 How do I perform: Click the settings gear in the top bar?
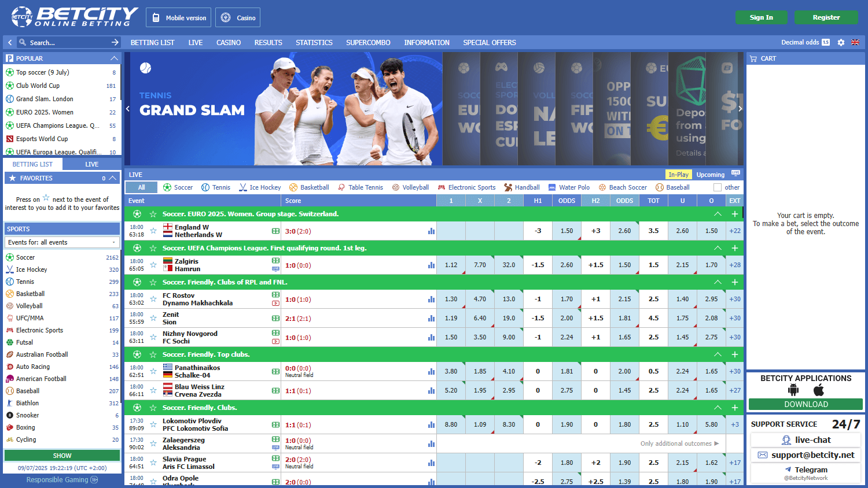[x=841, y=42]
